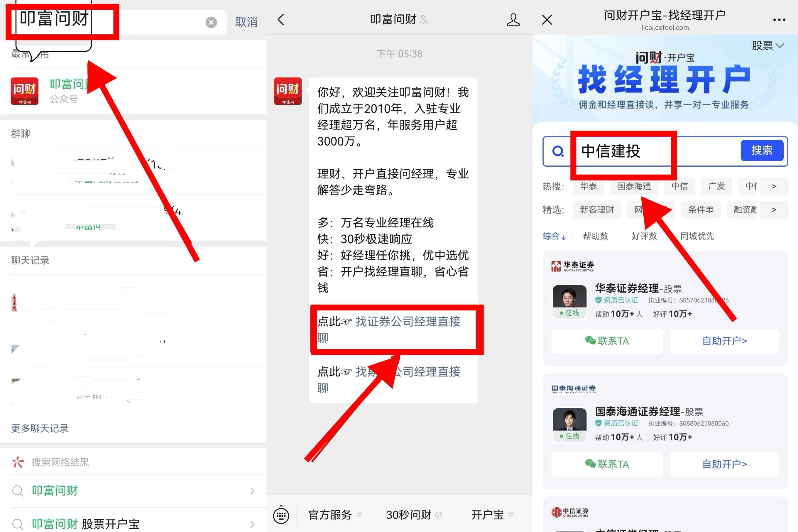This screenshot has width=798, height=532.
Task: Sort results by 帮助数
Action: 595,236
